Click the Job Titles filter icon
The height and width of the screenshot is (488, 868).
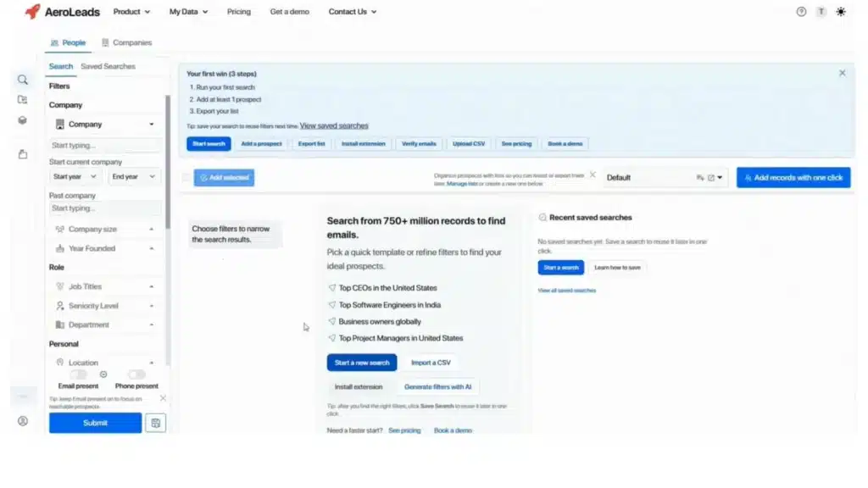[x=60, y=286]
